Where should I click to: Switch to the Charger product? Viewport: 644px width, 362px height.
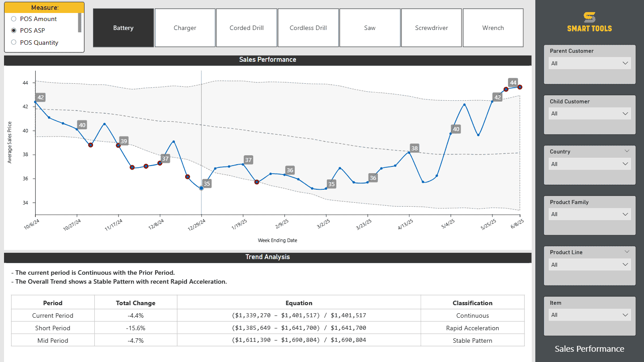click(185, 28)
